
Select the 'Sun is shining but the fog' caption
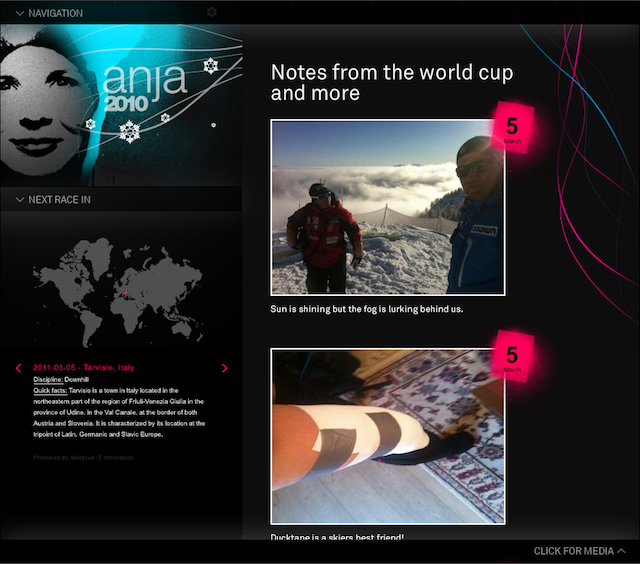(367, 309)
